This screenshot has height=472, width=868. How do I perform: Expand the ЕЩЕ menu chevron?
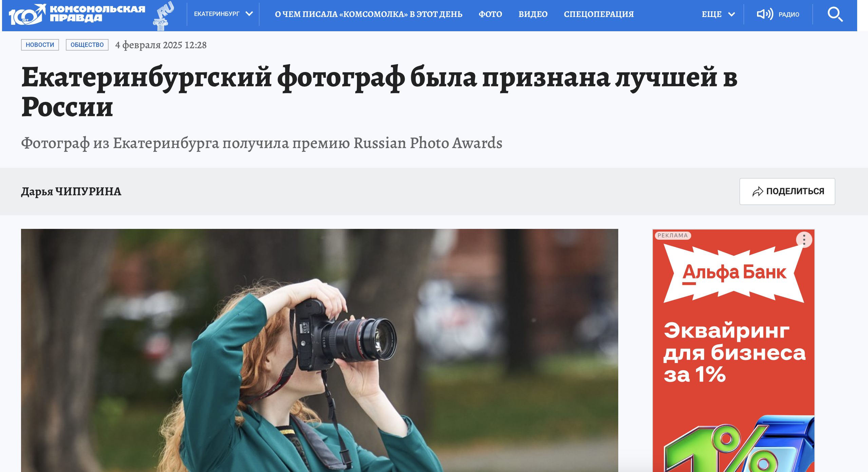coord(732,14)
